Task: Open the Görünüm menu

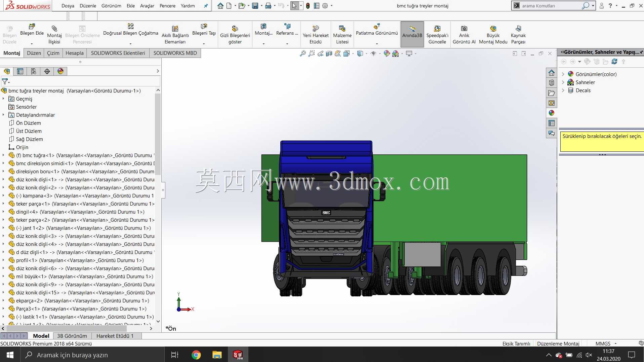Action: [111, 6]
